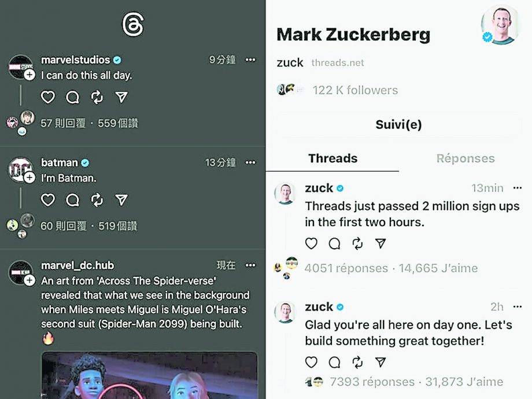The width and height of the screenshot is (532, 399).
Task: Open the more options menu on marvelstudios post
Action: tap(250, 60)
